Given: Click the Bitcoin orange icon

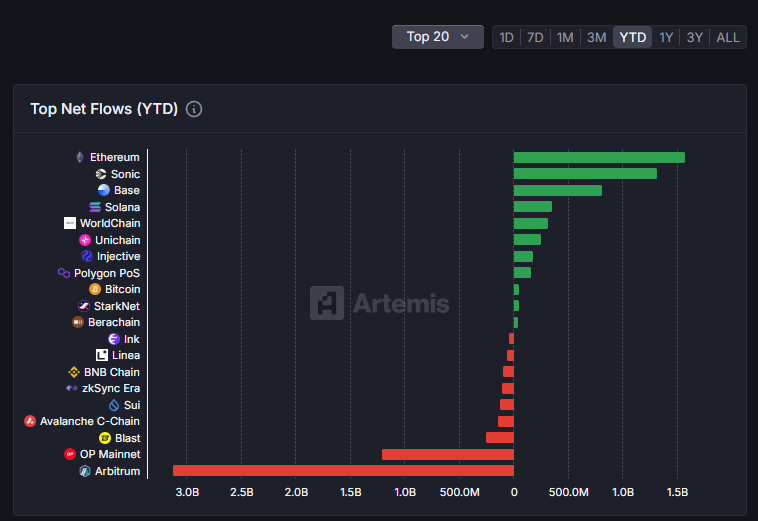Looking at the screenshot, I should point(95,289).
